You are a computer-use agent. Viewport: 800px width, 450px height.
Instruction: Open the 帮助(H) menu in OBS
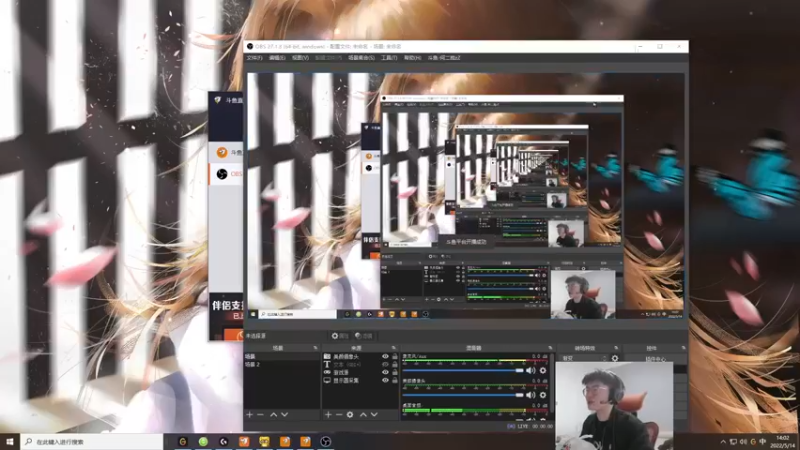412,58
